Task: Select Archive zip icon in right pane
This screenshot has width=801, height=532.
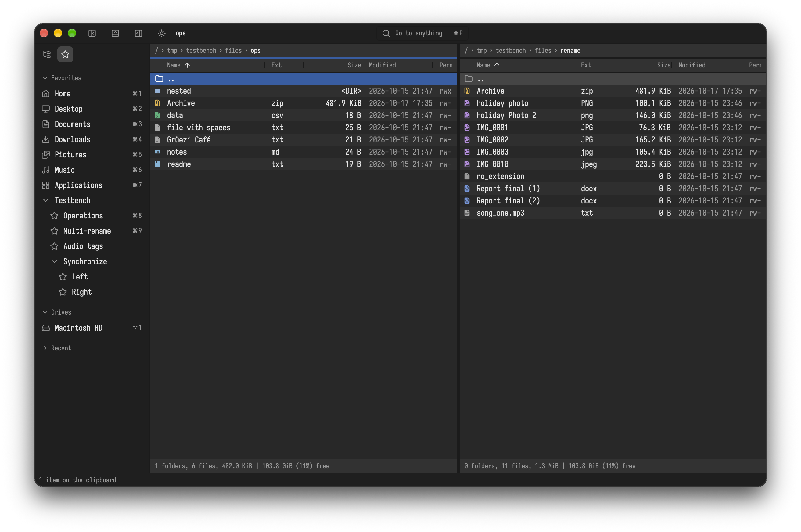Action: [x=467, y=91]
